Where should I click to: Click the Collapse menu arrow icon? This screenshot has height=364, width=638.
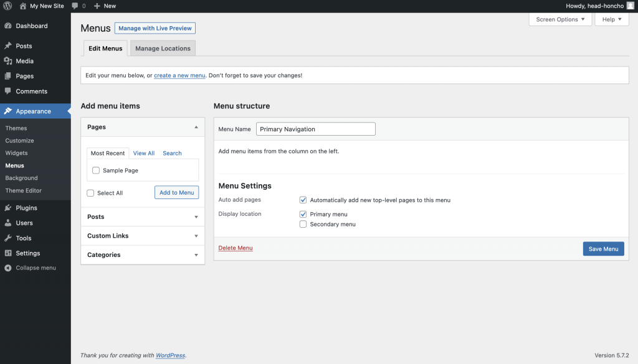(x=8, y=268)
